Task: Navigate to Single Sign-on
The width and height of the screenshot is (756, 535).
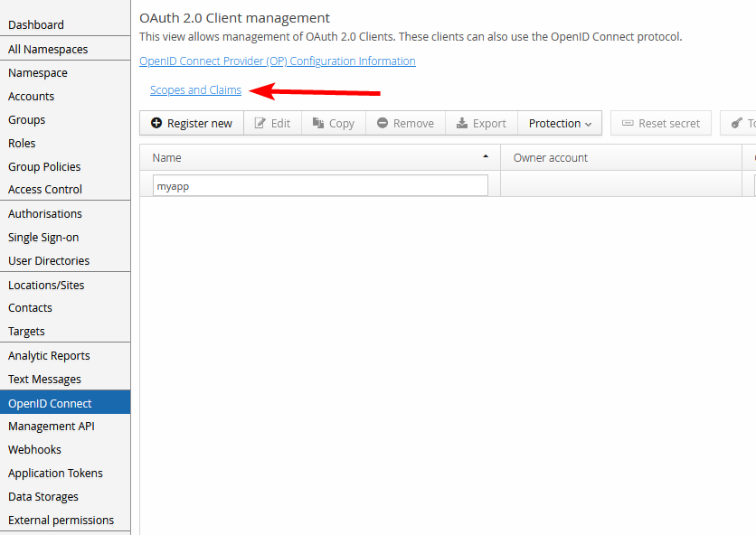Action: 43,238
